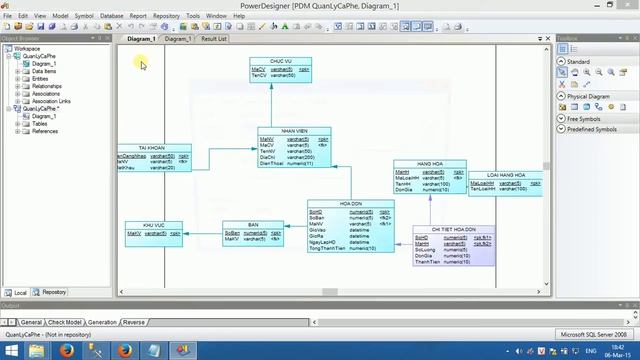Select the Pointer tool in Toolbox
Viewport: 640px width, 360px height.
(x=562, y=72)
